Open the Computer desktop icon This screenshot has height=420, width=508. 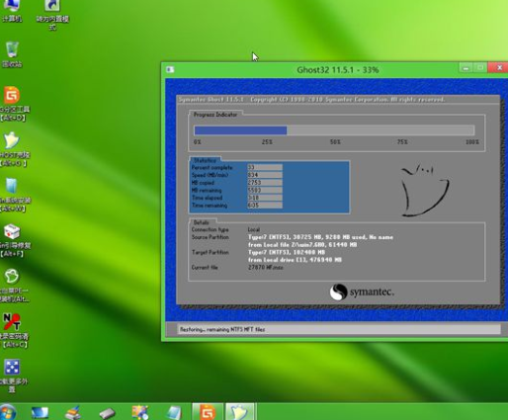coord(12,10)
